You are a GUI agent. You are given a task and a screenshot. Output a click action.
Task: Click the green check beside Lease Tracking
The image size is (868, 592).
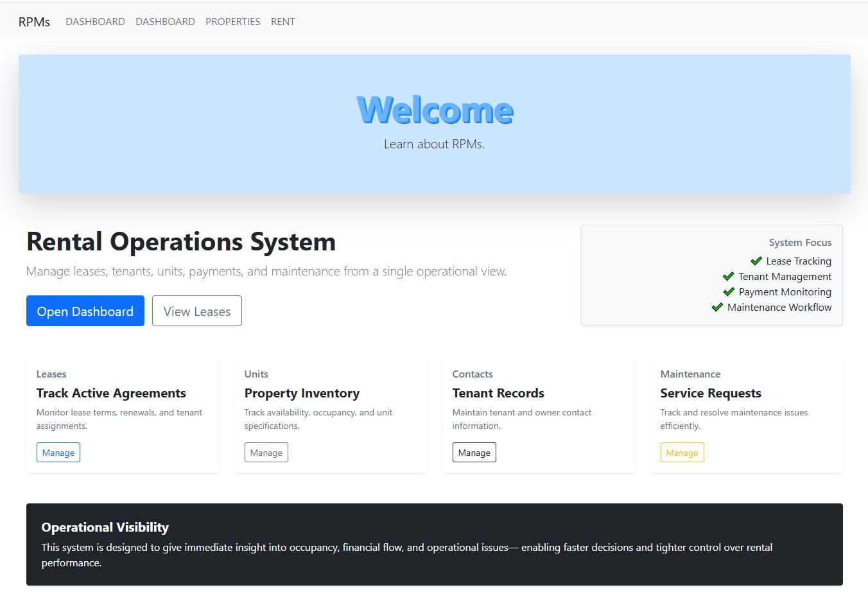click(756, 261)
